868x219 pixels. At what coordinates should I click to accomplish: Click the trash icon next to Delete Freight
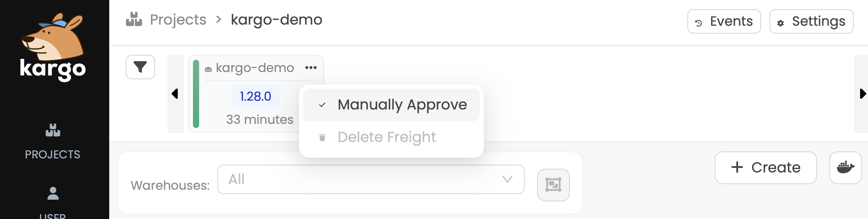(x=322, y=136)
